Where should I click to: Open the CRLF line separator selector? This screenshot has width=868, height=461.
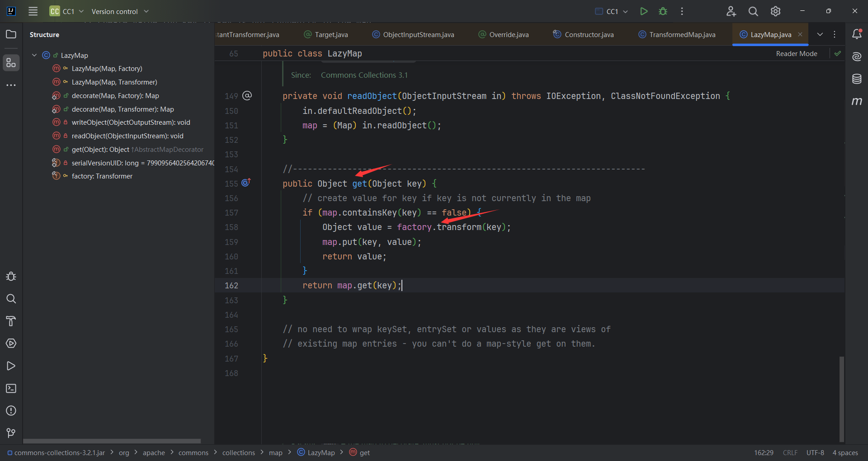point(790,452)
